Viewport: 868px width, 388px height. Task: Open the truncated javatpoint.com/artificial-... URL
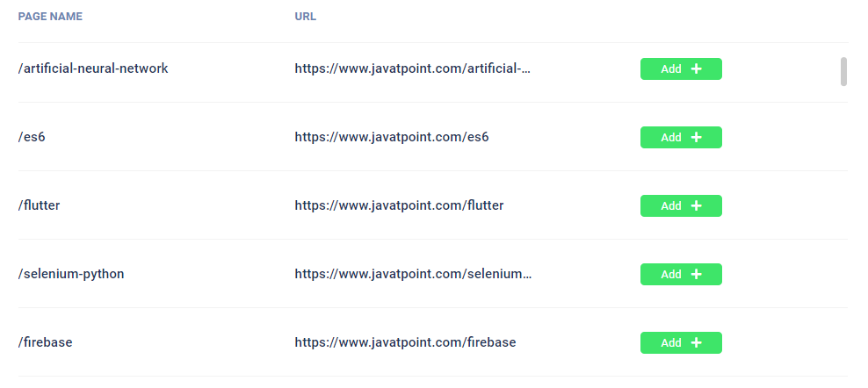pyautogui.click(x=412, y=68)
